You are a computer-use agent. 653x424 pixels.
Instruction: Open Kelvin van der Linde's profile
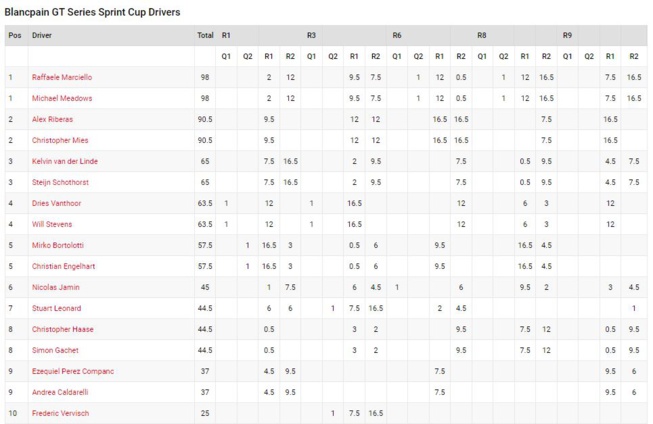click(65, 161)
